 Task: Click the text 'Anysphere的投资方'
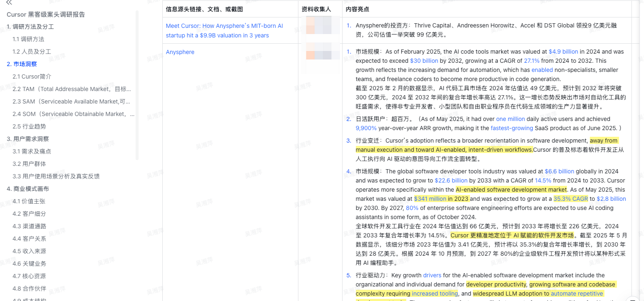point(381,26)
